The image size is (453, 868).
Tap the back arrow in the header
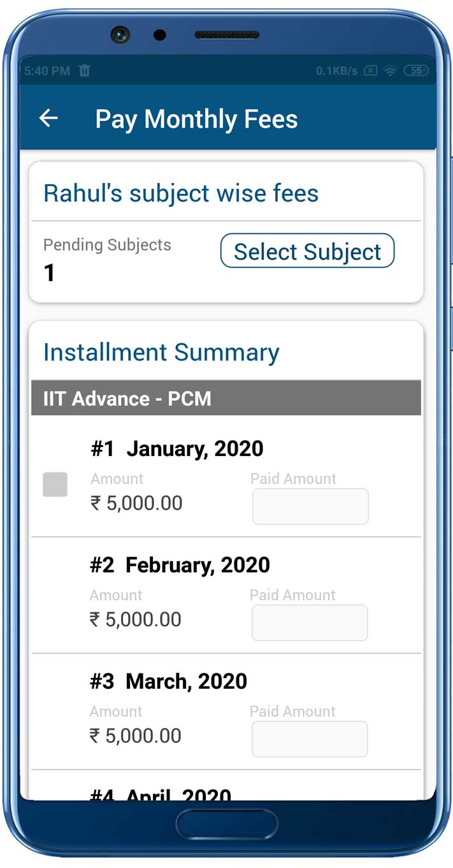coord(48,118)
